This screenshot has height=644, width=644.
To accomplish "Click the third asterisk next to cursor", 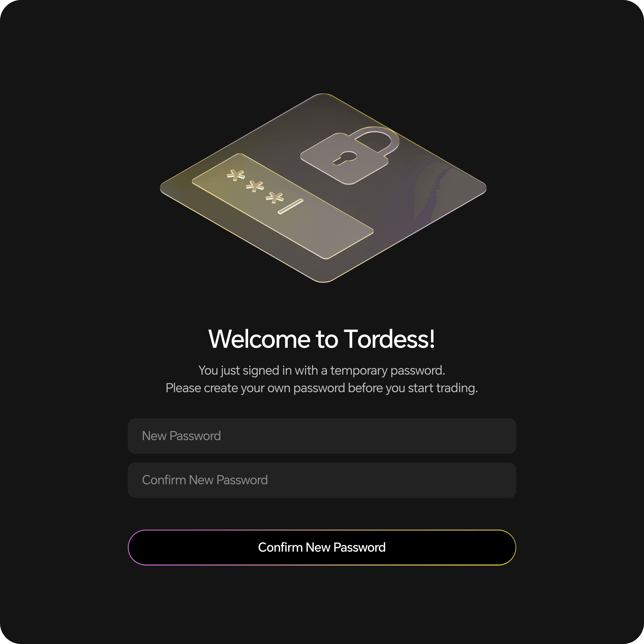I will tap(274, 197).
